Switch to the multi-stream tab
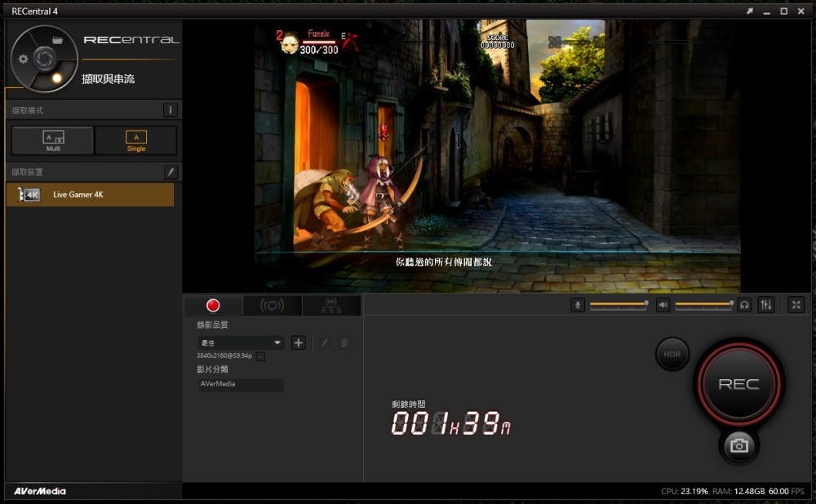This screenshot has width=816, height=504. [330, 306]
